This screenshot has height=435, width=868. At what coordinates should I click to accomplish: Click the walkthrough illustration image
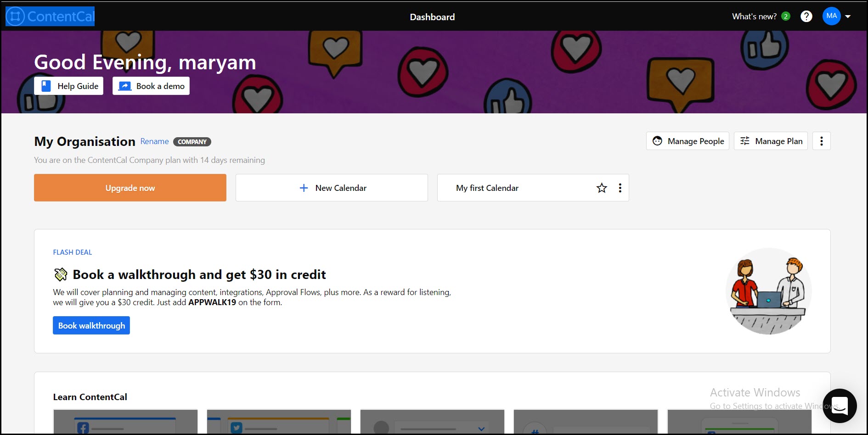point(768,291)
